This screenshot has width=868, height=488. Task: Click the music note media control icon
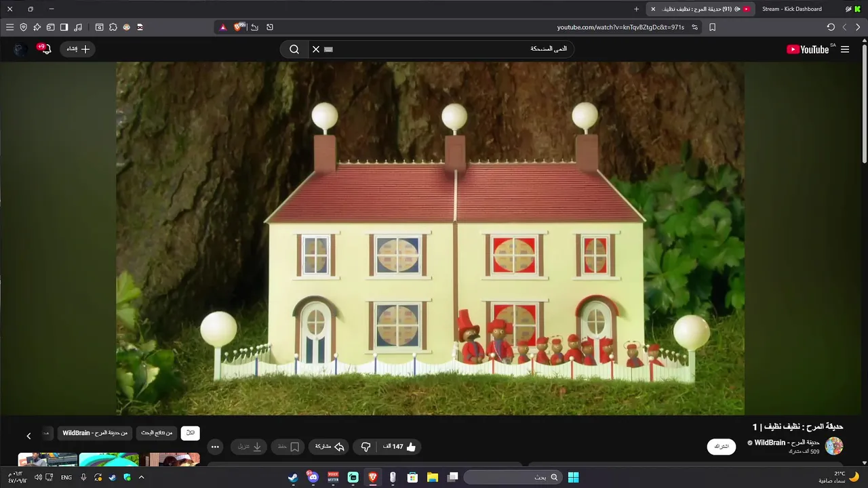pos(78,27)
